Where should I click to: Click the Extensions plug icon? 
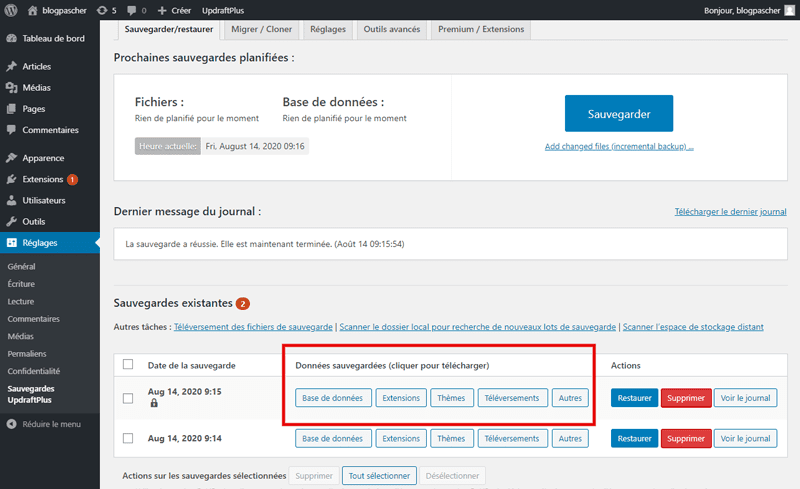click(11, 179)
